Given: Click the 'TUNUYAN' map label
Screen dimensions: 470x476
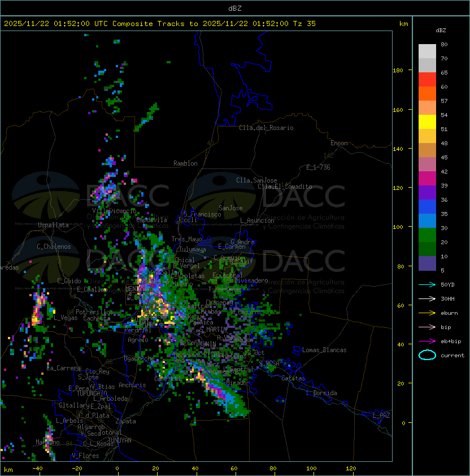Looking at the screenshot, I should tap(120, 440).
